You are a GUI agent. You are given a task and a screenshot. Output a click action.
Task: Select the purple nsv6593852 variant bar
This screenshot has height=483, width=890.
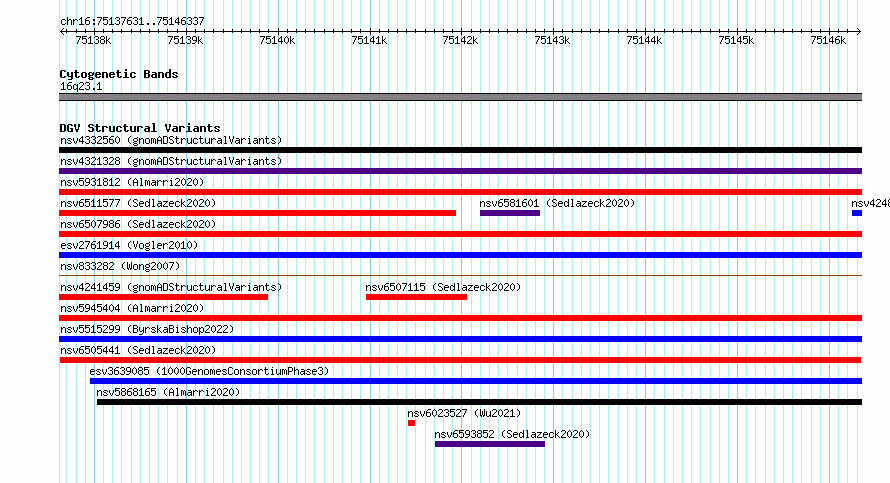coord(490,444)
